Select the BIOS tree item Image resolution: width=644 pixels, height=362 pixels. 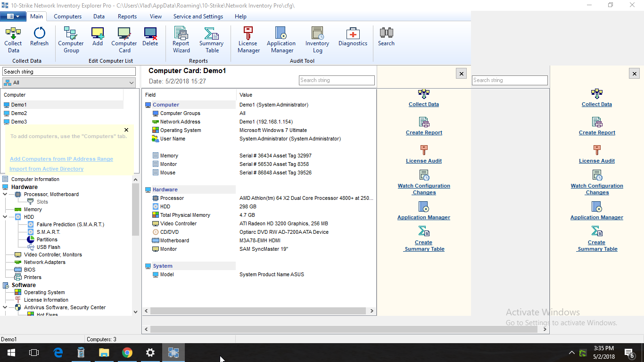point(29,270)
